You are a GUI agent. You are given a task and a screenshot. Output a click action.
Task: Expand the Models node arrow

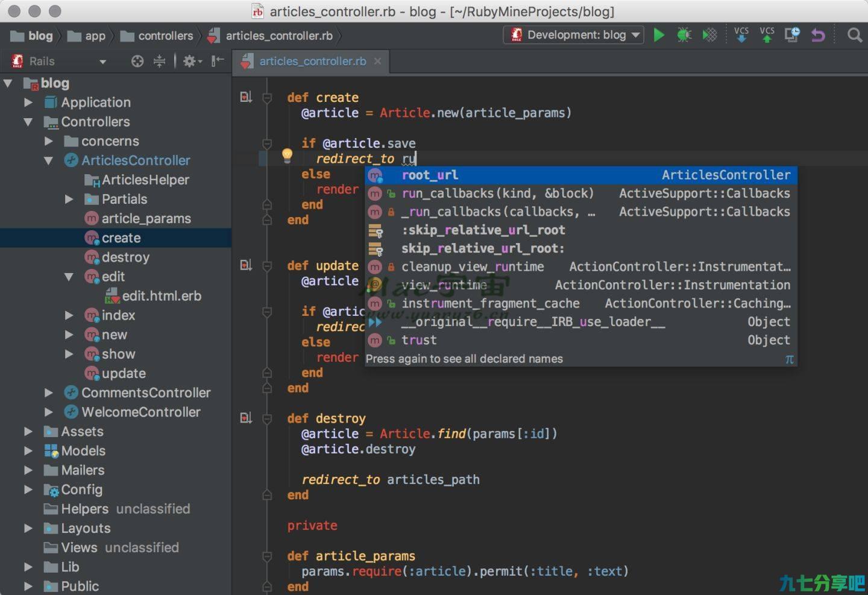[x=28, y=451]
